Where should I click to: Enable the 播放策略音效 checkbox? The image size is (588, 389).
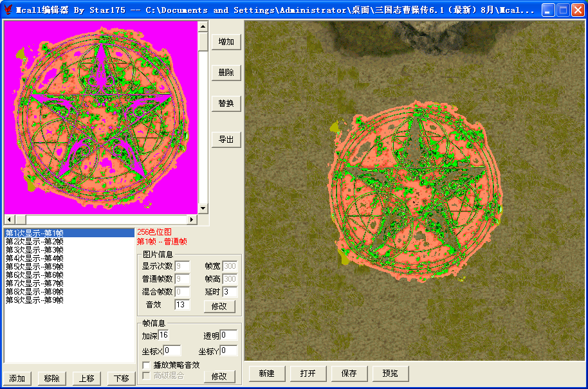pyautogui.click(x=146, y=365)
